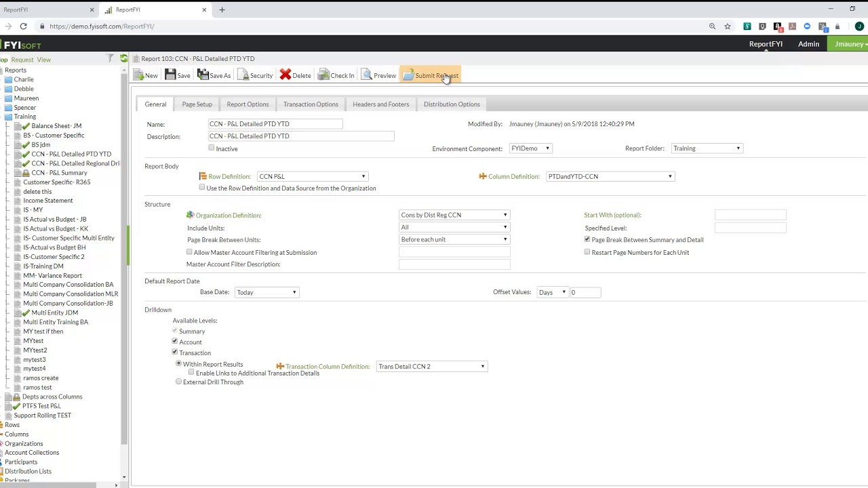Screen dimensions: 868x488
Task: Preview the report
Action: 378,75
